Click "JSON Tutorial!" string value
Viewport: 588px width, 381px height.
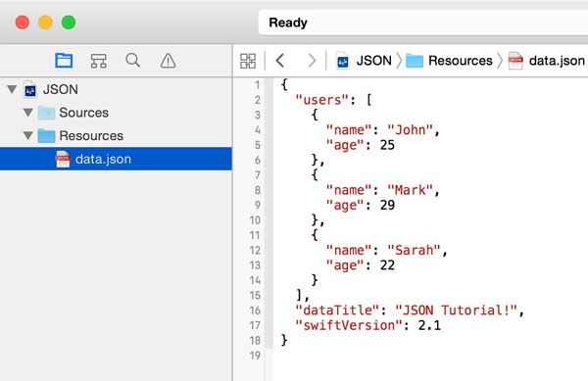[456, 310]
